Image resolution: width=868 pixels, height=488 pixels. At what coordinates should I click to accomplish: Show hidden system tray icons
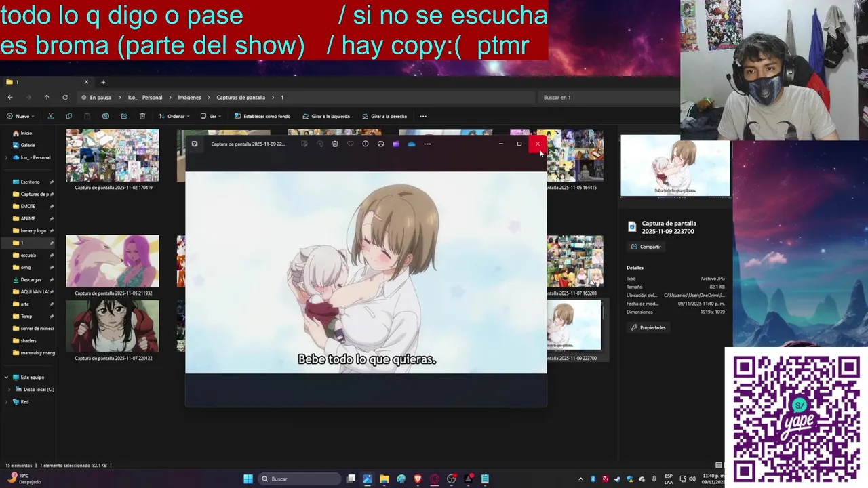pyautogui.click(x=580, y=479)
